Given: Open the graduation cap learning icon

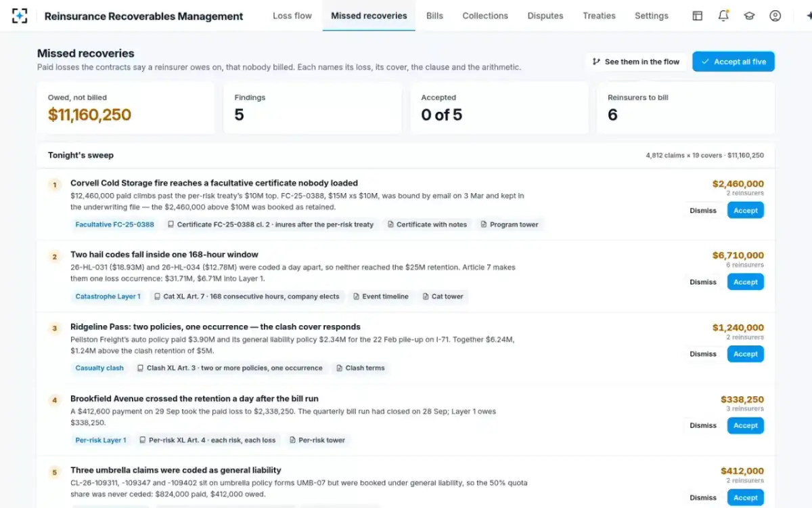Looking at the screenshot, I should click(749, 16).
